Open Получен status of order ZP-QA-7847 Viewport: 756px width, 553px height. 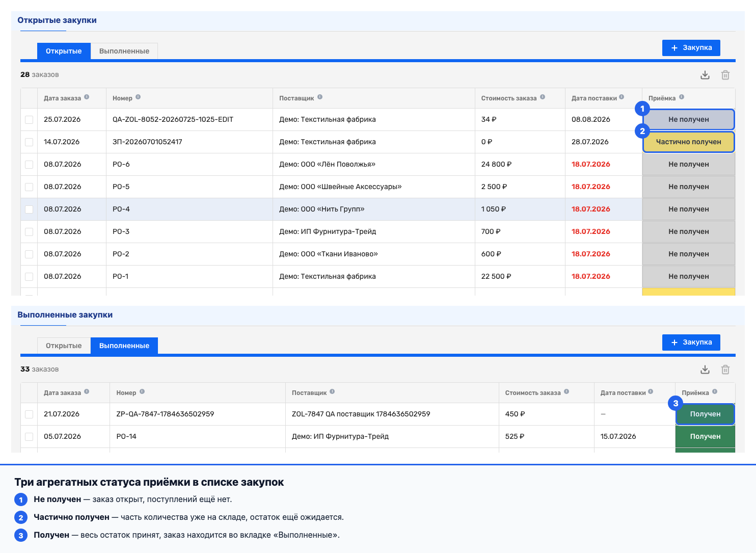pyautogui.click(x=705, y=414)
